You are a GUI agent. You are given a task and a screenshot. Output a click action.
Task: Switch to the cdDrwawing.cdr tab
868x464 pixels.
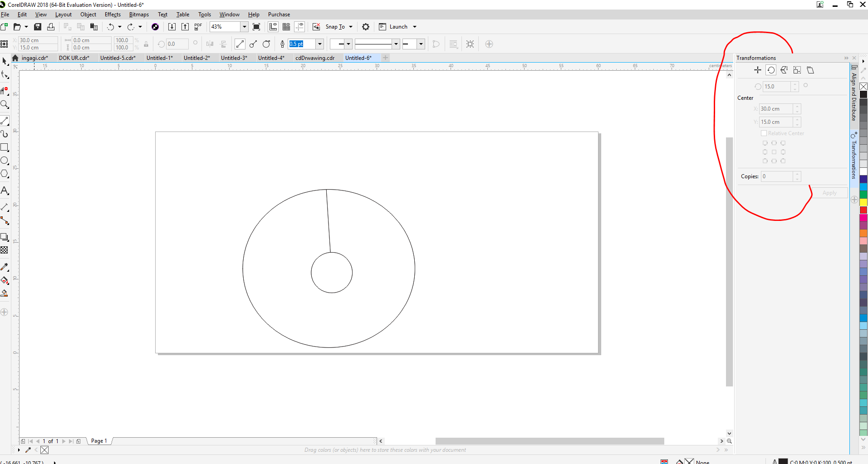315,58
